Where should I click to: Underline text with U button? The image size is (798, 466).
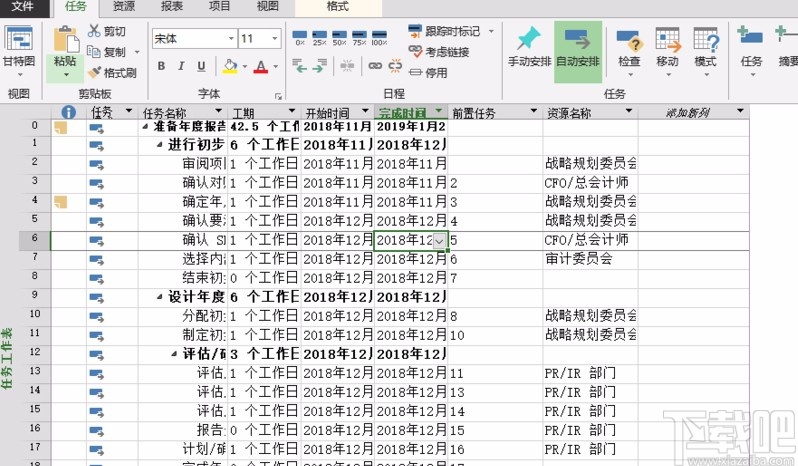point(202,66)
